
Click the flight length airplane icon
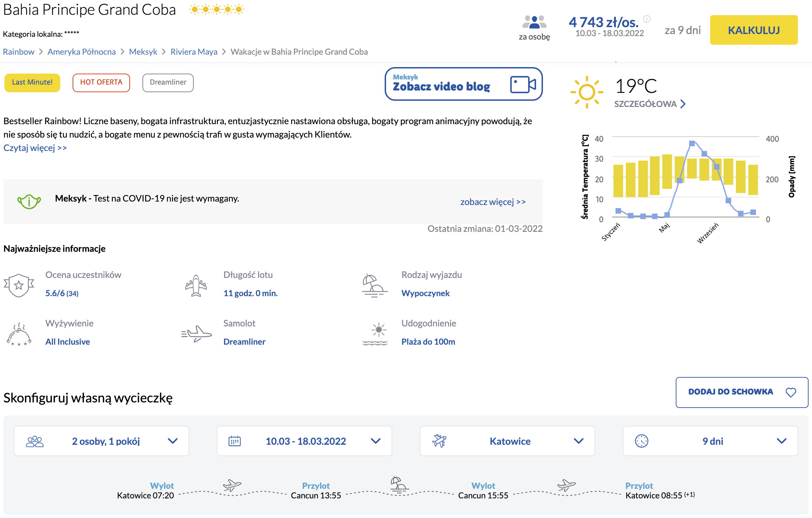196,285
